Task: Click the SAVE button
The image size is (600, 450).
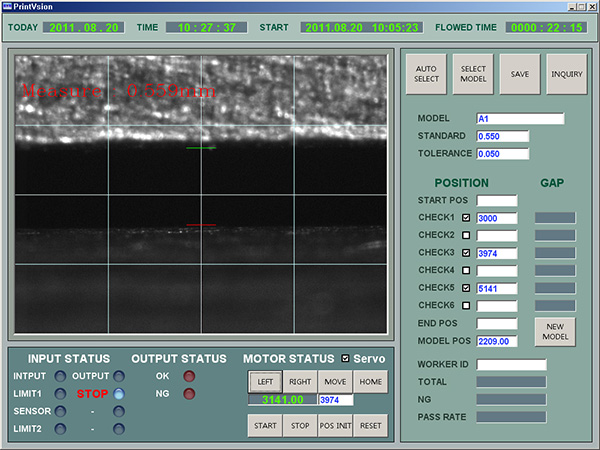Action: 520,73
